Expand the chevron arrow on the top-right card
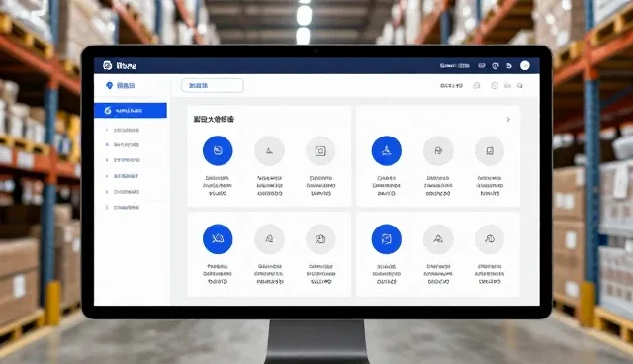 click(508, 119)
